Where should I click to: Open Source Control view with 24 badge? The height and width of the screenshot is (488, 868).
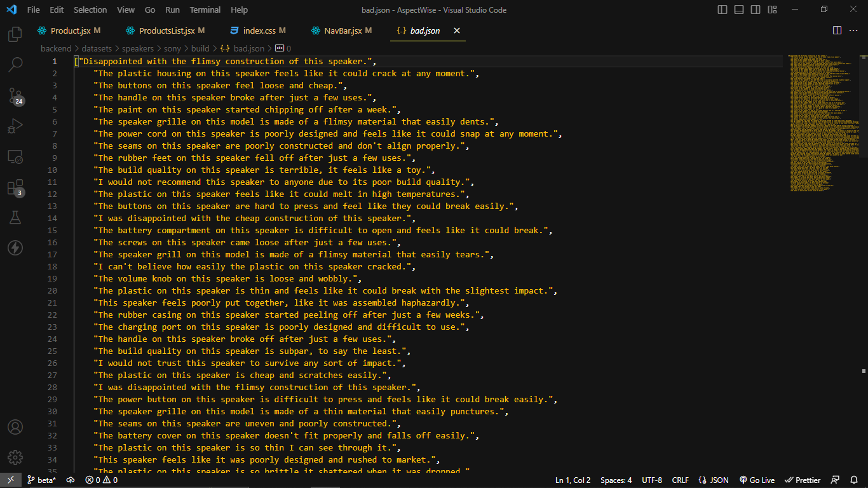[x=15, y=95]
